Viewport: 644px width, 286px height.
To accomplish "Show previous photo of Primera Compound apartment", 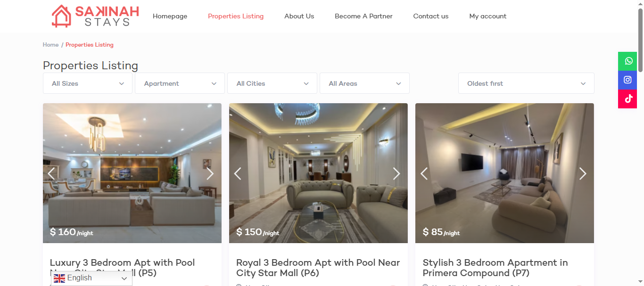I will [x=424, y=173].
